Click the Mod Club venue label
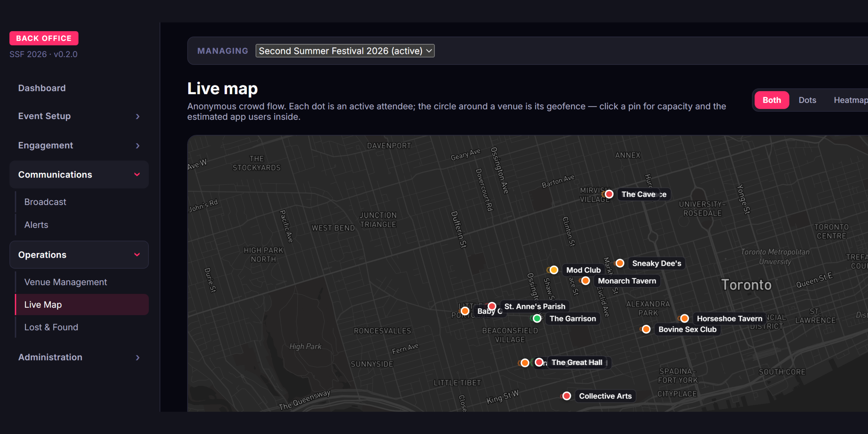 click(583, 270)
